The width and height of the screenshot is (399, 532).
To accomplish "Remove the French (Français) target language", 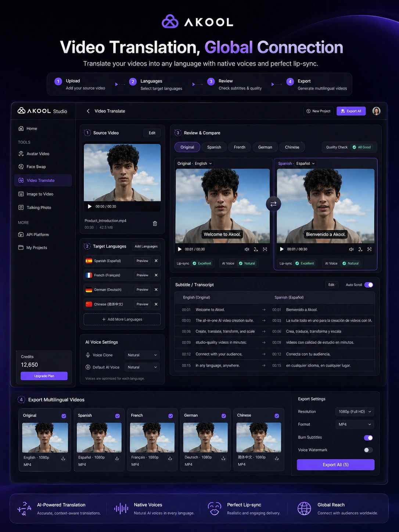I will (156, 275).
